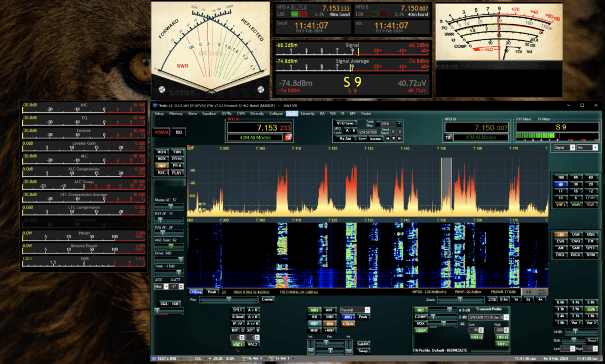Switch mode to USB
605x364 pixels.
point(576,234)
